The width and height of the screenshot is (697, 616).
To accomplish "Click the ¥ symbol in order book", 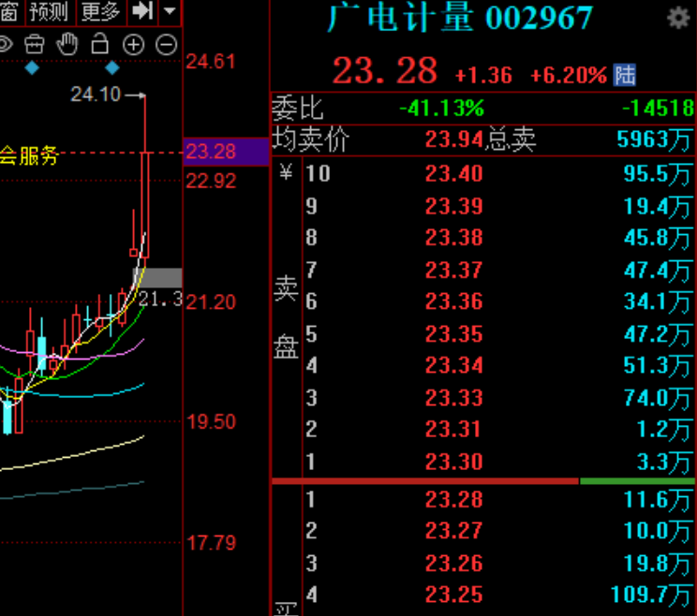I will (286, 172).
